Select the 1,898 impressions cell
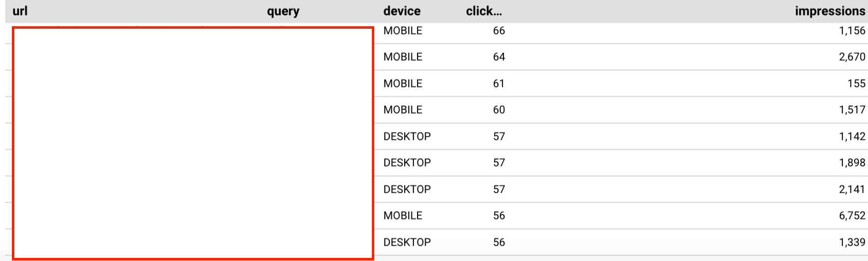 [852, 163]
